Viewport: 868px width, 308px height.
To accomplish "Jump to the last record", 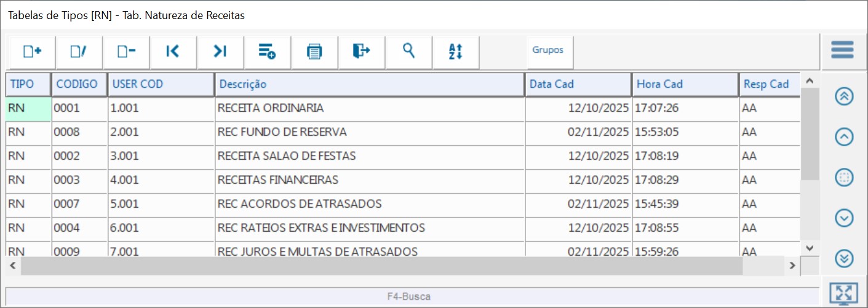I will click(x=220, y=52).
